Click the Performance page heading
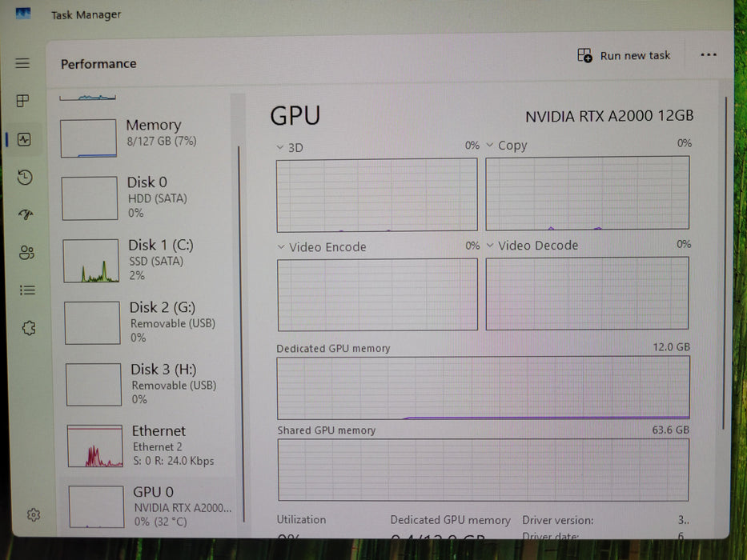This screenshot has height=560, width=747. click(98, 64)
